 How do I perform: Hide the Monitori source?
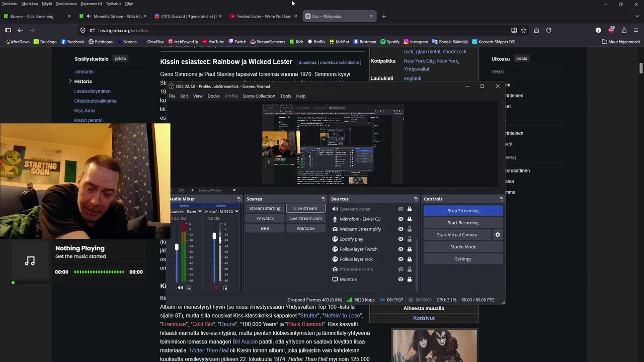click(401, 280)
